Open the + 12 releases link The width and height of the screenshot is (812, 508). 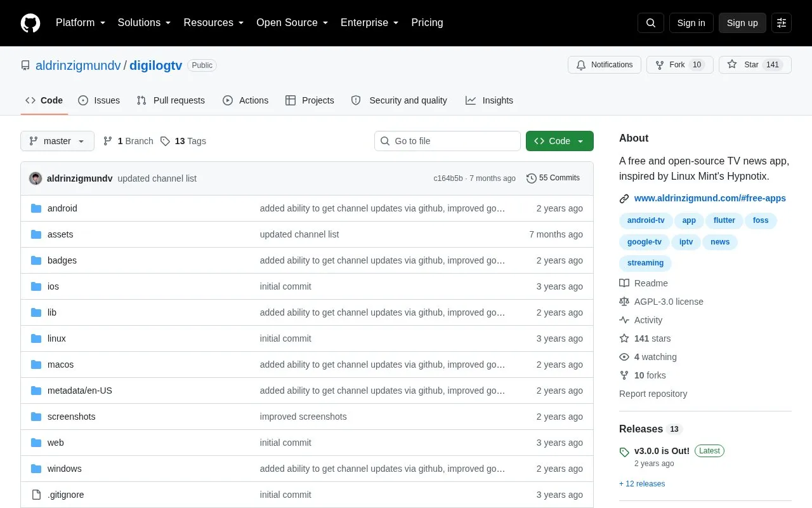(642, 484)
